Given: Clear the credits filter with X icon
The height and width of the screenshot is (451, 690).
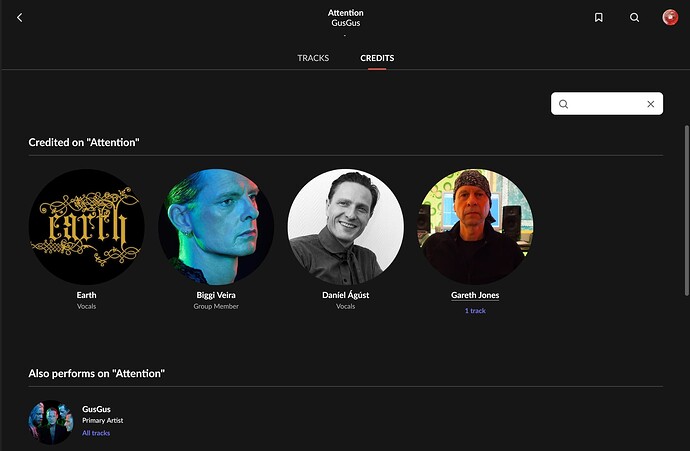Looking at the screenshot, I should pos(650,104).
